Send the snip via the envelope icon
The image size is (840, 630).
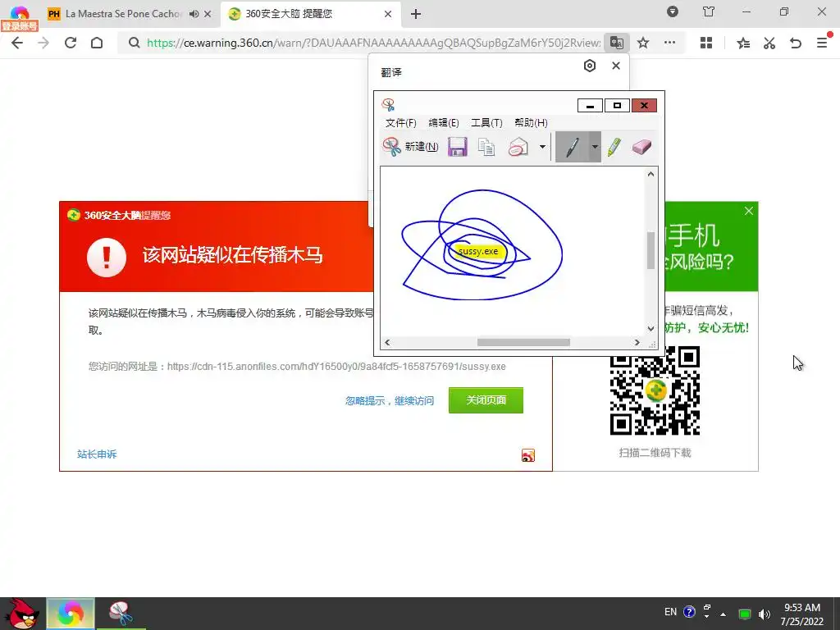[518, 146]
